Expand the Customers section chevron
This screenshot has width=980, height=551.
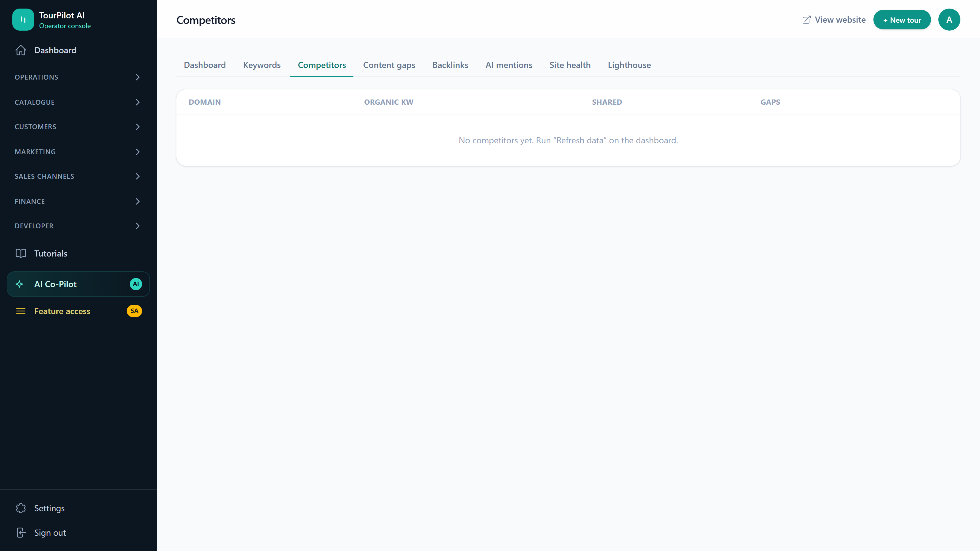[x=138, y=127]
